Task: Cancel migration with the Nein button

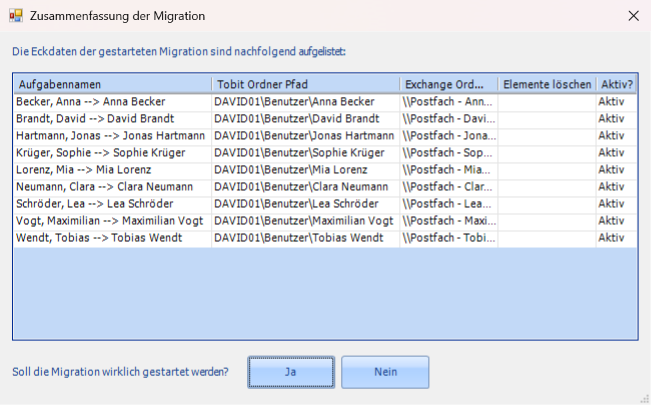Action: (x=385, y=372)
